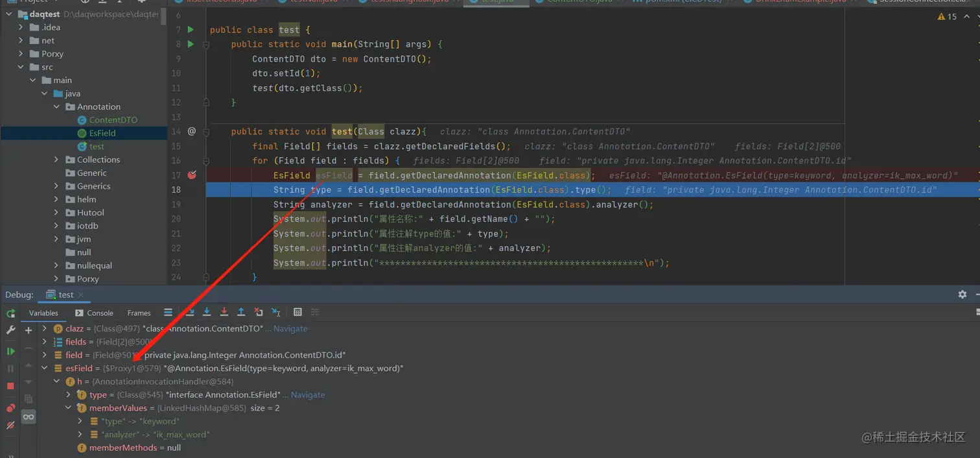Toggle breakpoint on line 17
Image resolution: width=980 pixels, height=458 pixels.
pos(192,175)
